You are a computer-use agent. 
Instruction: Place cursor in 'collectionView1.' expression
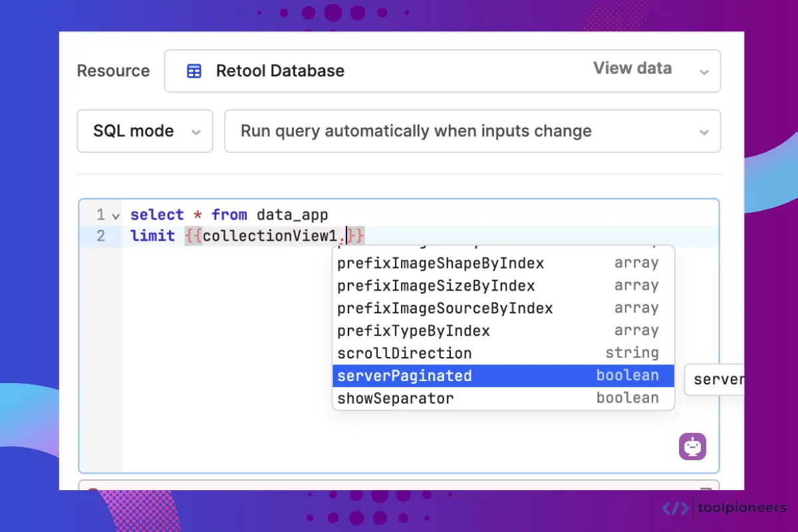click(x=274, y=235)
